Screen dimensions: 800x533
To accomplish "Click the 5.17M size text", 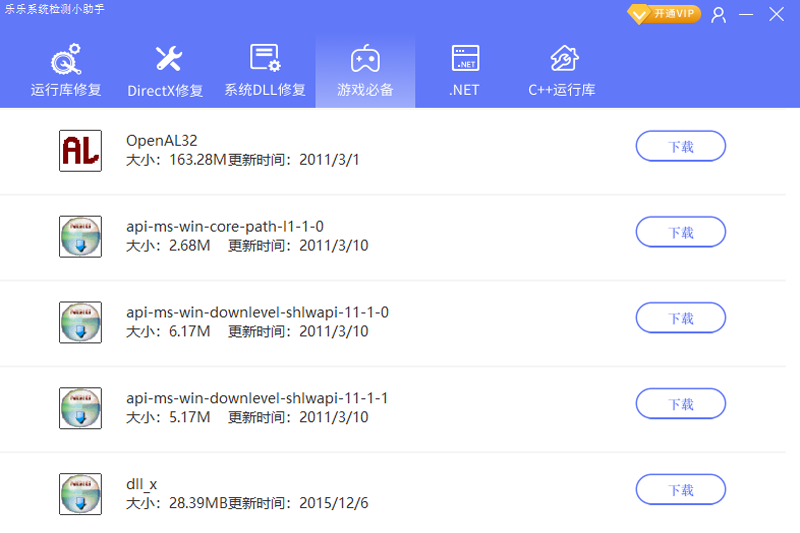I will pos(189,417).
